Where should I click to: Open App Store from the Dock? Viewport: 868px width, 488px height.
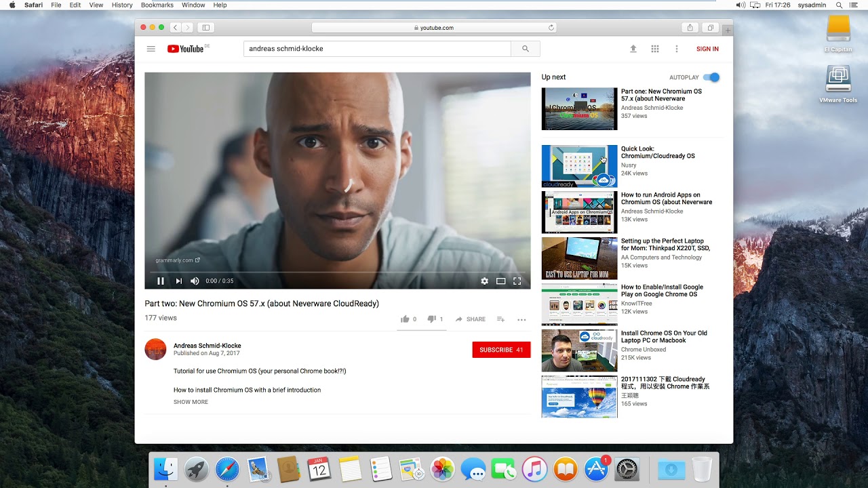click(x=597, y=469)
